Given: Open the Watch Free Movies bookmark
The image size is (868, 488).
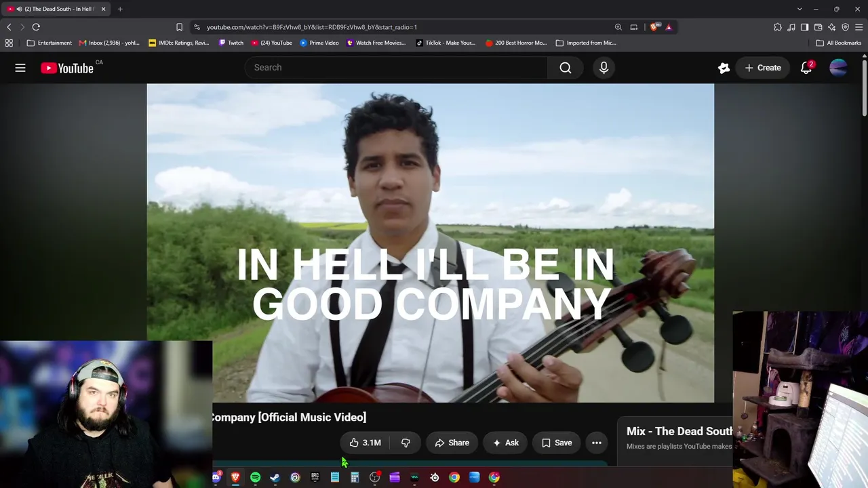Looking at the screenshot, I should (376, 43).
